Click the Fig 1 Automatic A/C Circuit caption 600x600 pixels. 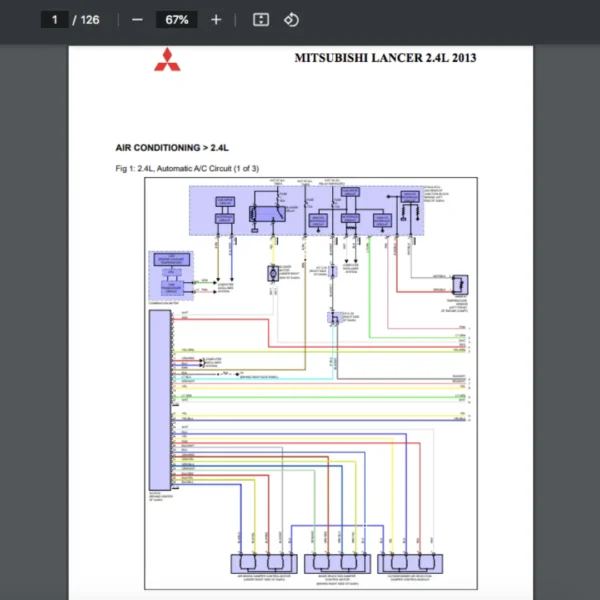pos(187,168)
